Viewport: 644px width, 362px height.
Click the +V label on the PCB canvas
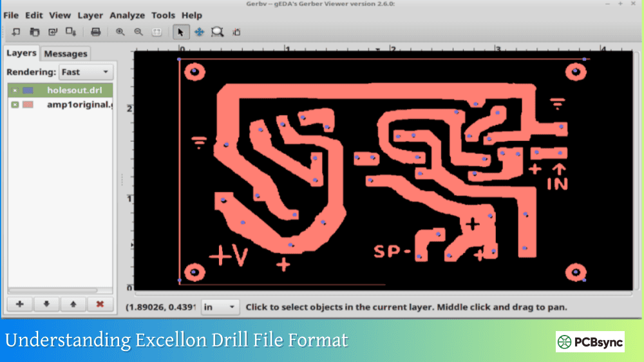click(x=229, y=256)
